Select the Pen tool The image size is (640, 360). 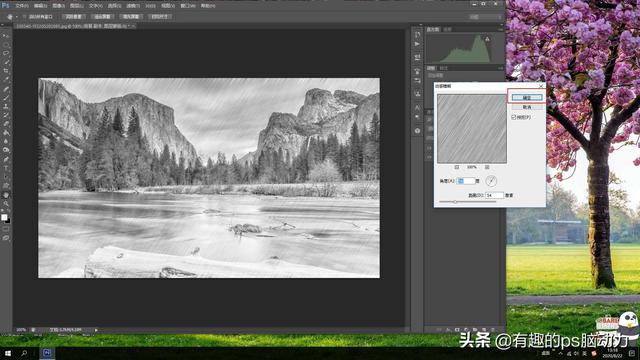6,159
